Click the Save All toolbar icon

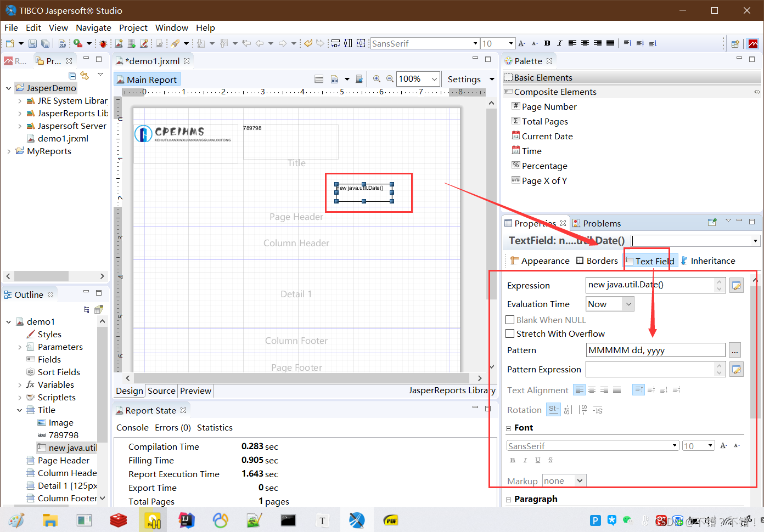click(45, 43)
